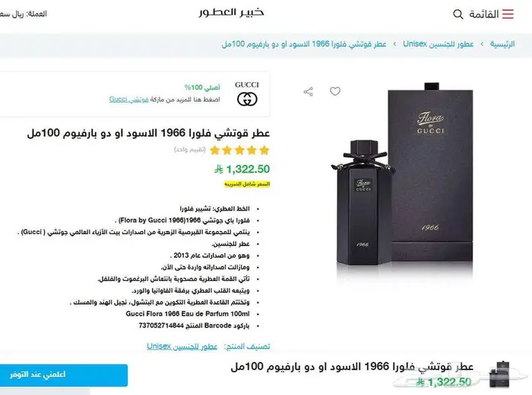Click the product name breadcrumb
Image resolution: width=532 pixels, height=395 pixels.
click(x=304, y=44)
